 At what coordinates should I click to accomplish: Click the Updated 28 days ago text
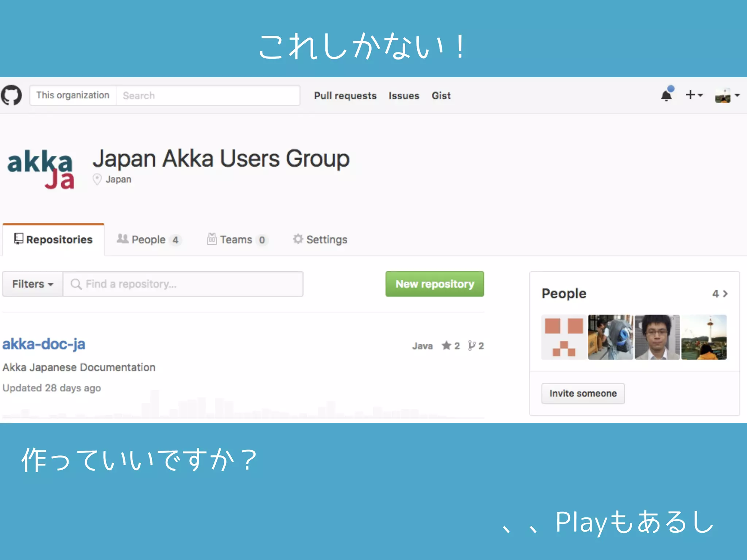coord(51,388)
